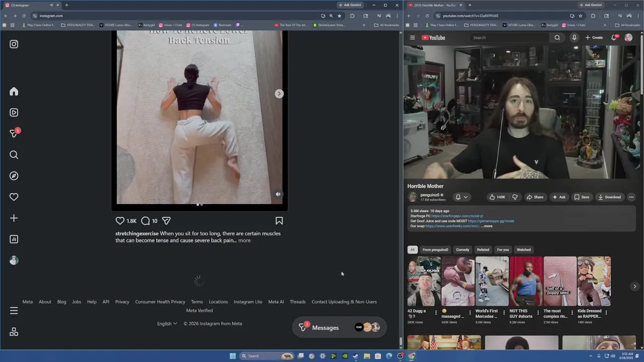This screenshot has width=644, height=362.
Task: Select 'For you' filter chip
Action: (x=503, y=250)
